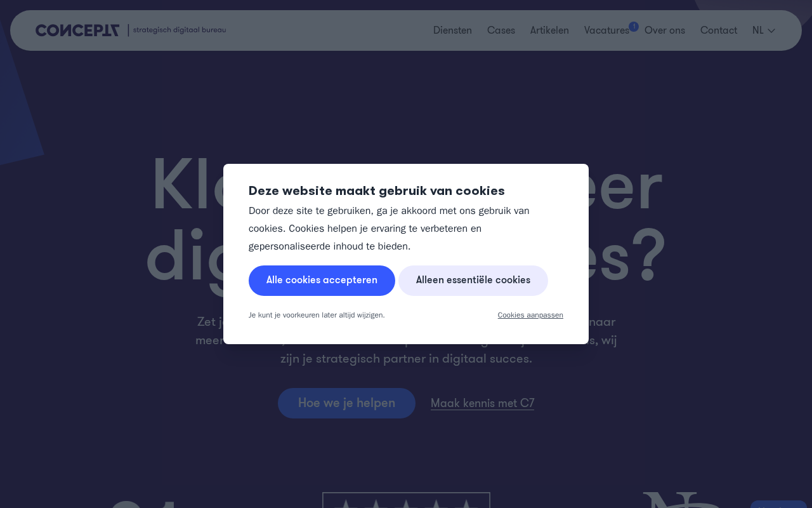This screenshot has height=508, width=812.
Task: Click the Concept7 logo in header
Action: click(77, 30)
